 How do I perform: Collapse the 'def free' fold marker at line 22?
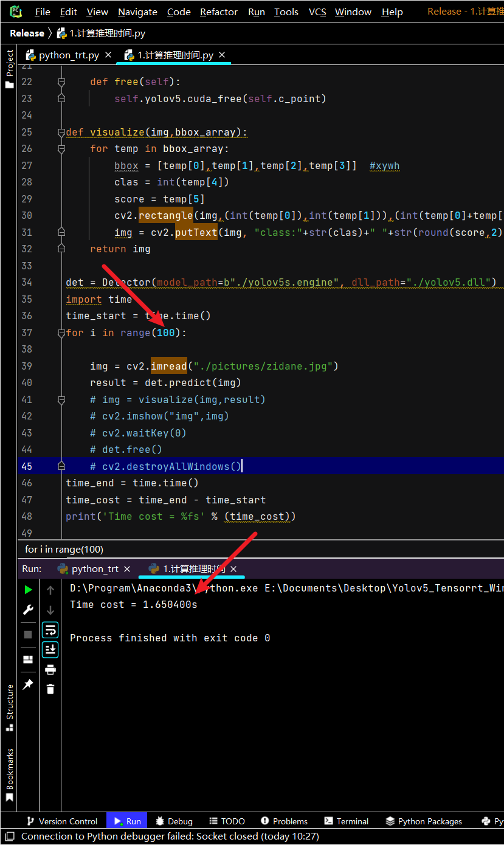(61, 82)
